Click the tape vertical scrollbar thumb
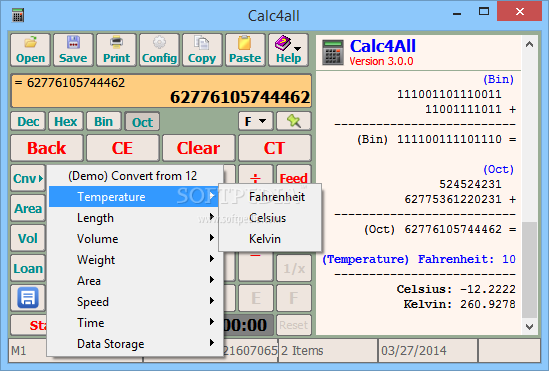Viewport: 549px width, 371px height. click(529, 270)
